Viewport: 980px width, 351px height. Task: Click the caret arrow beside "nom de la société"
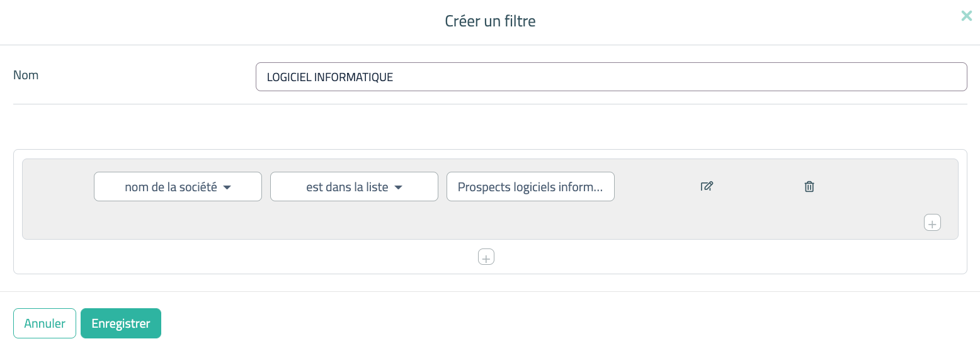(227, 187)
